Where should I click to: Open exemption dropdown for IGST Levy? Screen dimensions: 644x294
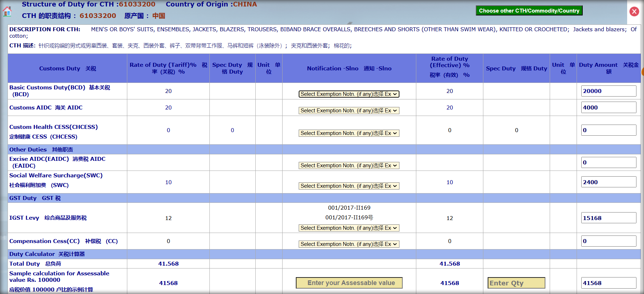click(x=349, y=228)
